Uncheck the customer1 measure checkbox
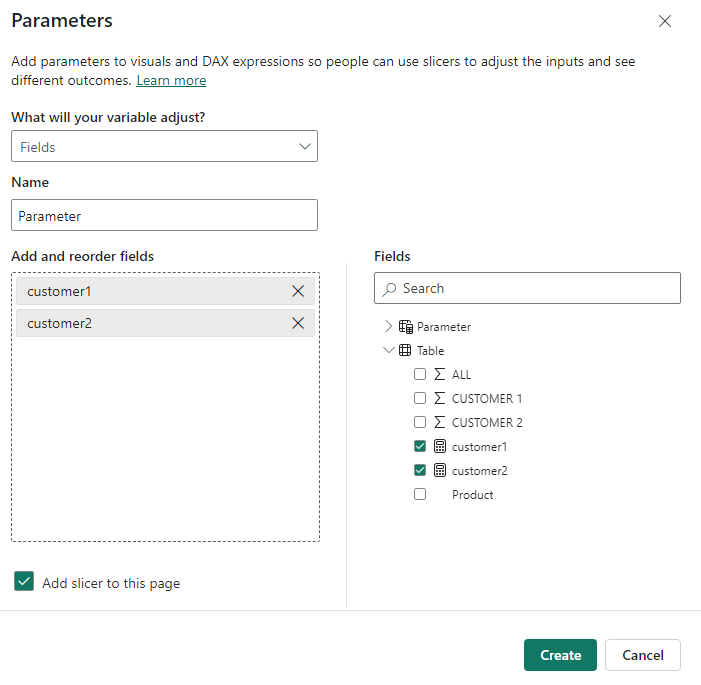 click(x=420, y=446)
